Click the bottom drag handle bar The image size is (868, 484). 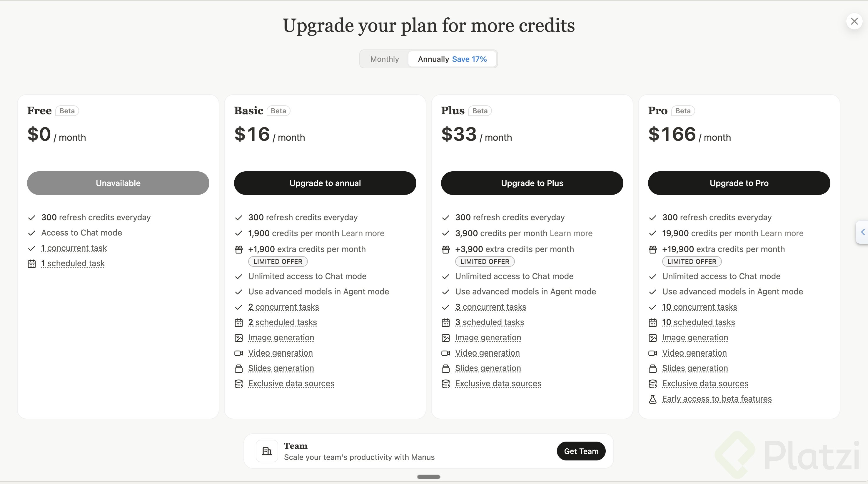pos(428,477)
